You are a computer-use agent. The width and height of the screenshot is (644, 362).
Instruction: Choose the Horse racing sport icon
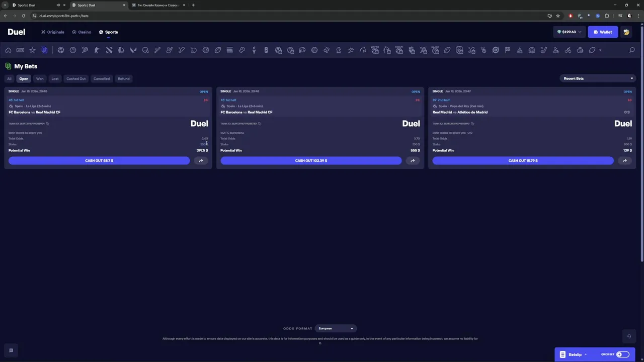363,50
